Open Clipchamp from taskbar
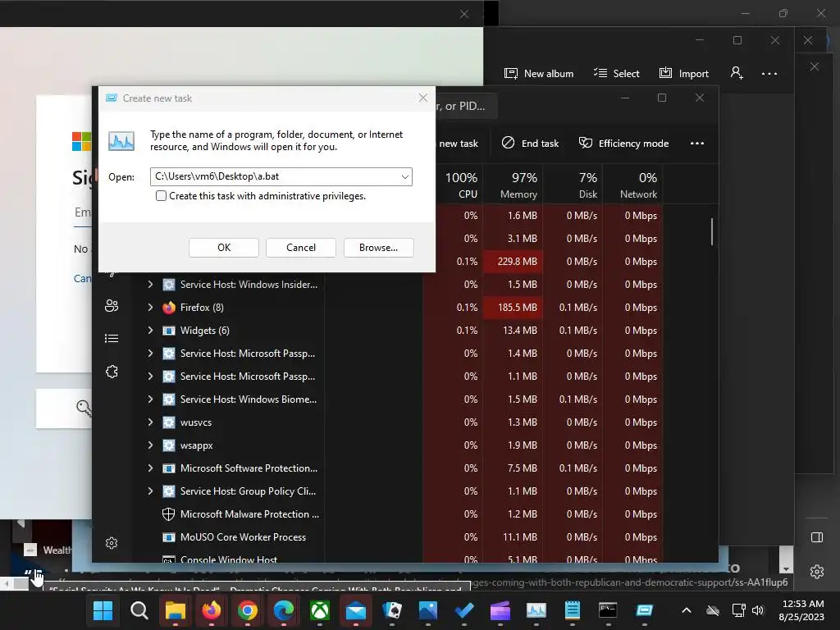840x630 pixels. 500,610
